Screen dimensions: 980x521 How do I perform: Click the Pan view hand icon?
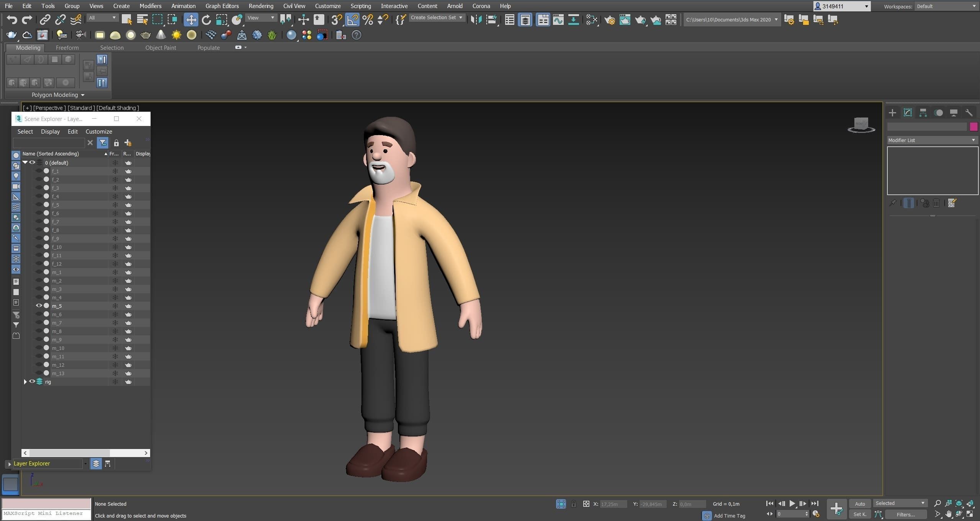(x=948, y=514)
